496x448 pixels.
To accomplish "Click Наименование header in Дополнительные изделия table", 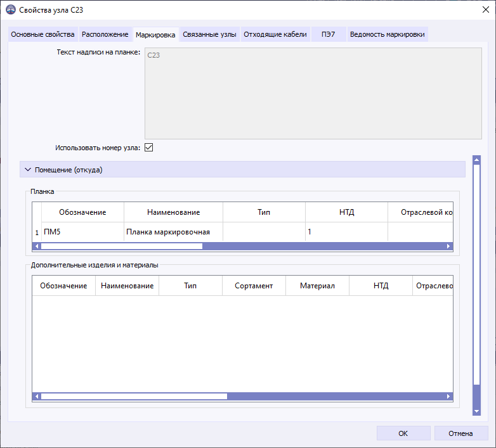I will click(127, 286).
